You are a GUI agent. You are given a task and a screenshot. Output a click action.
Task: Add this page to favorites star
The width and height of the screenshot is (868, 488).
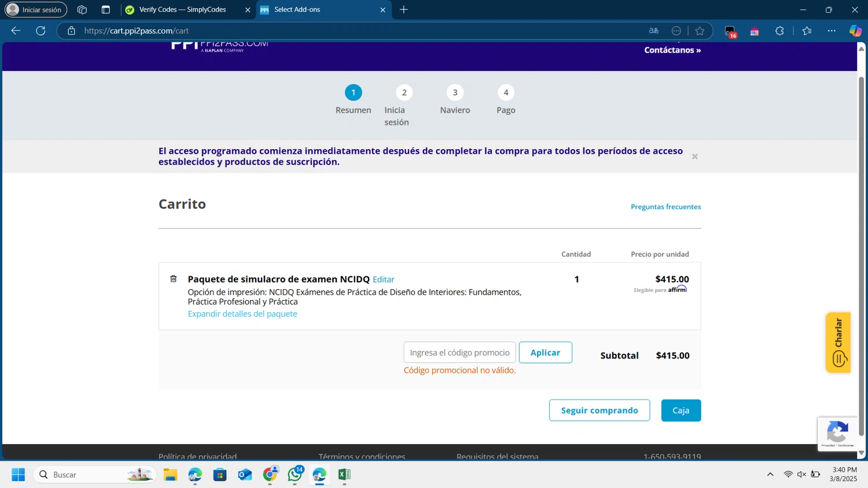coord(700,31)
